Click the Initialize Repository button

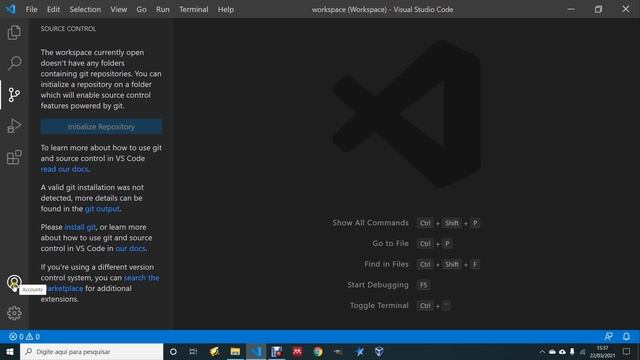pos(101,127)
